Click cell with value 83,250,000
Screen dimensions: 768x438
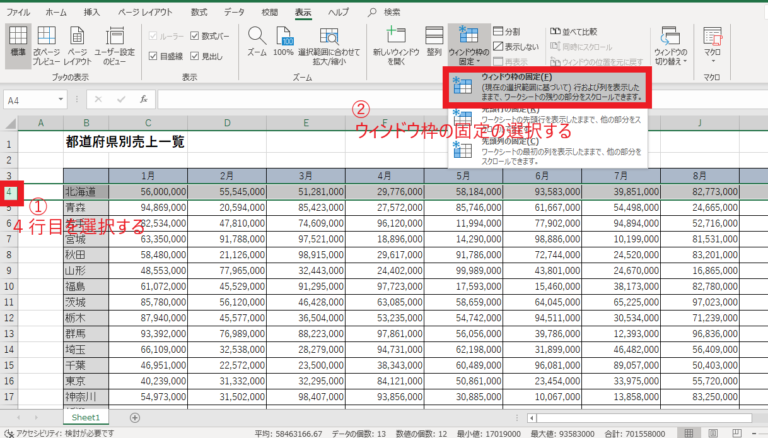699,396
